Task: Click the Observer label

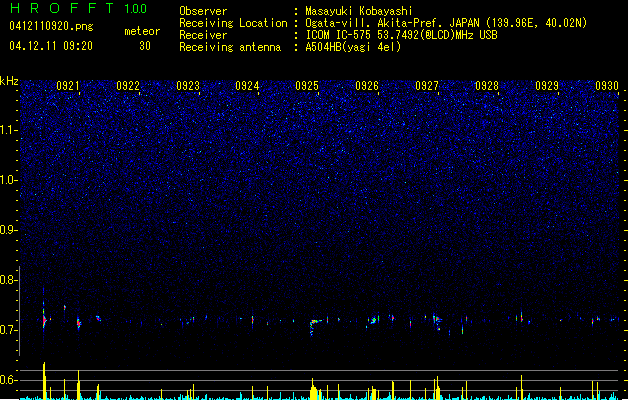Action: [203, 11]
